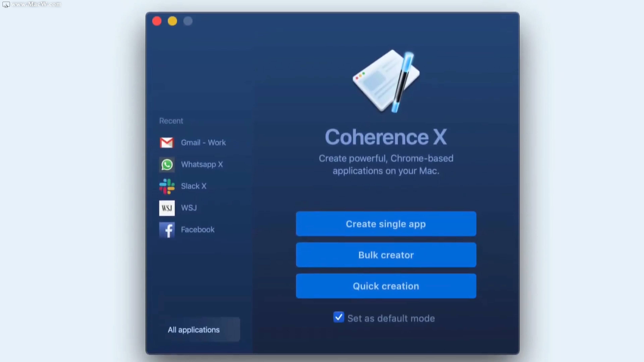This screenshot has width=644, height=362.
Task: Click the WhatsApp icon in Recent list
Action: pos(167,164)
